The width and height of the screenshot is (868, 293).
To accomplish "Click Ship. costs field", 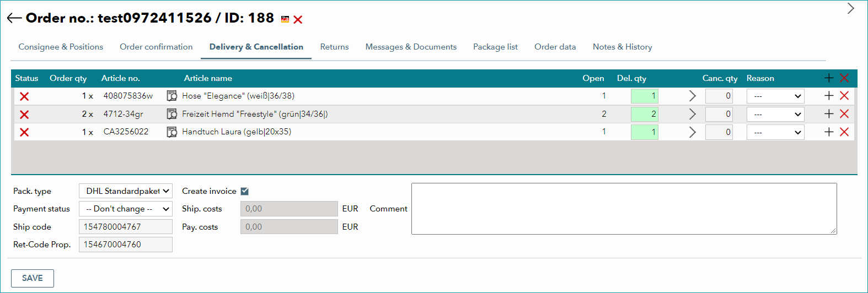I will (x=289, y=209).
